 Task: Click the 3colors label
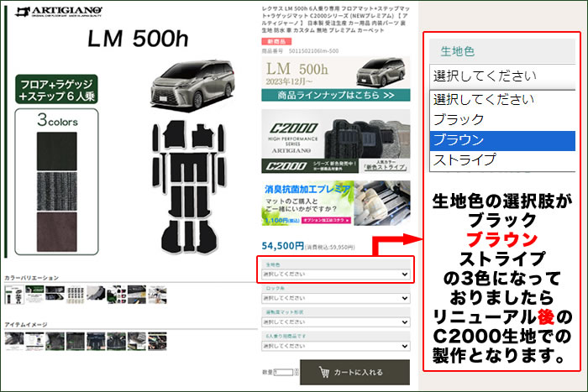(x=57, y=120)
